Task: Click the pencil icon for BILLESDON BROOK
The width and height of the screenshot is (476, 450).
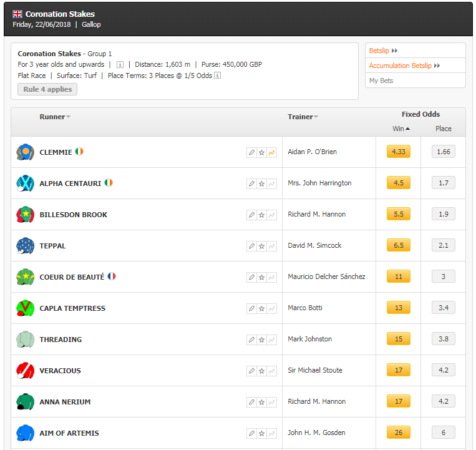Action: pyautogui.click(x=251, y=215)
